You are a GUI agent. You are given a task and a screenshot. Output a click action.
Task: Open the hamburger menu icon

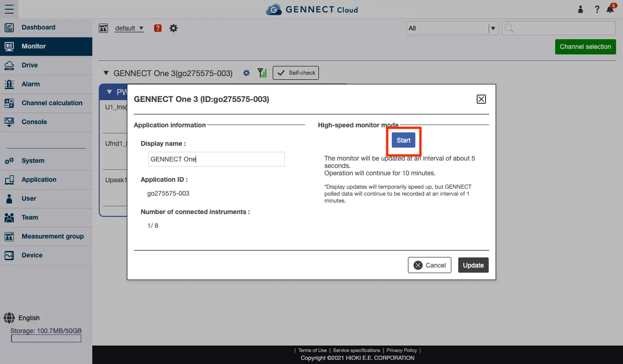point(9,9)
